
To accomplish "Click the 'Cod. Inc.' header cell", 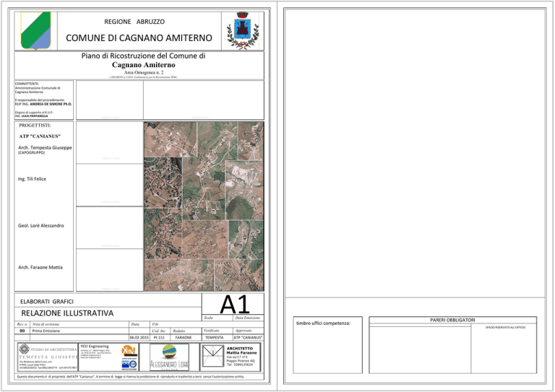I will pyautogui.click(x=159, y=331).
